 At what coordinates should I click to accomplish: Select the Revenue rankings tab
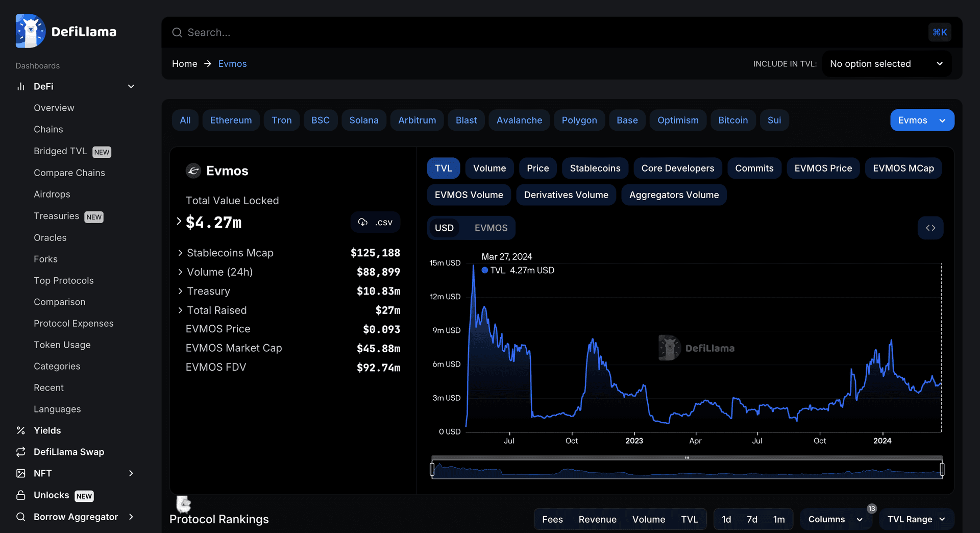click(597, 519)
